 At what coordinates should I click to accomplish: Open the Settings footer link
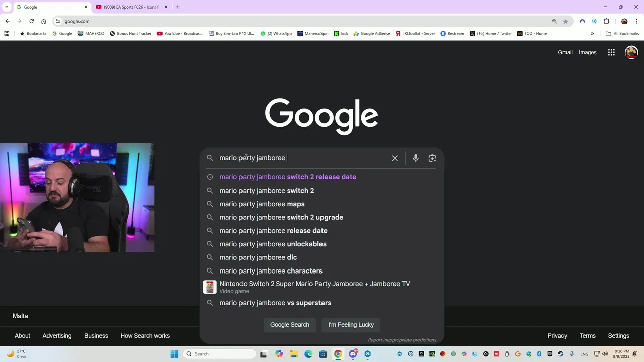pos(618,336)
